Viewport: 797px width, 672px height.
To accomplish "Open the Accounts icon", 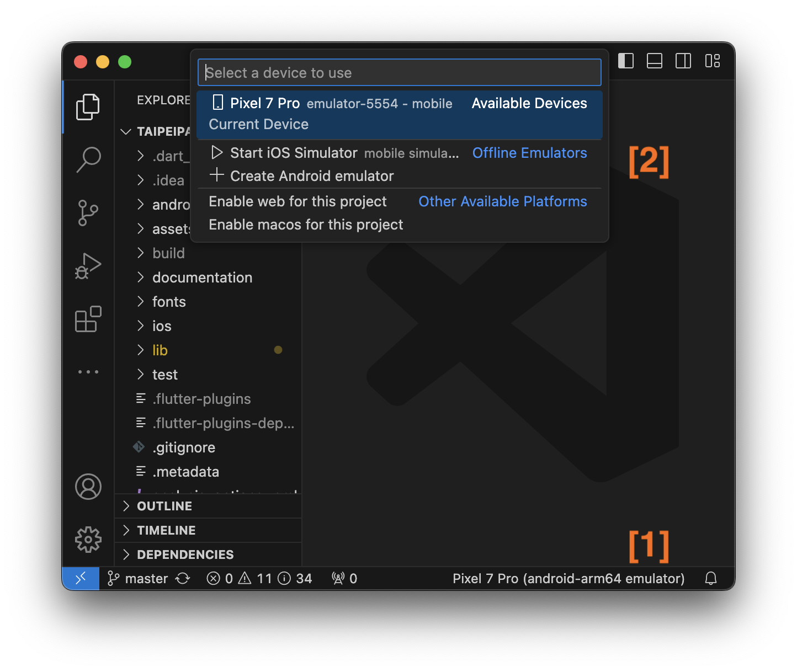I will coord(88,487).
